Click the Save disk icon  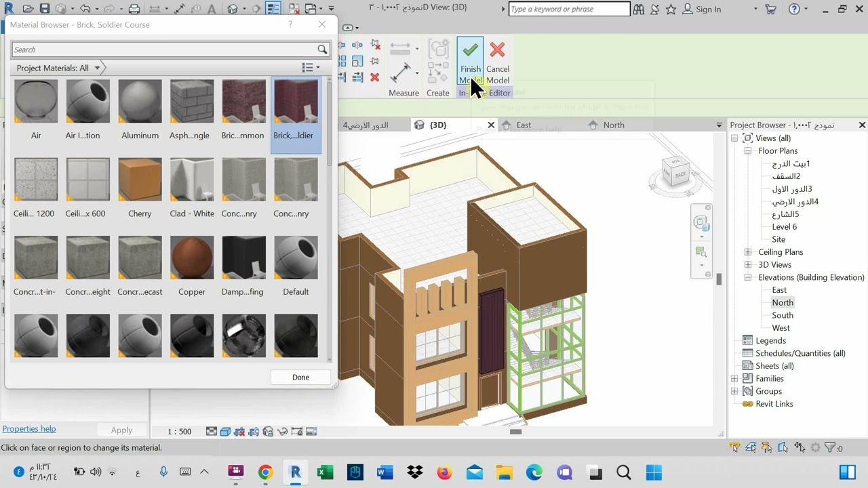coord(45,9)
